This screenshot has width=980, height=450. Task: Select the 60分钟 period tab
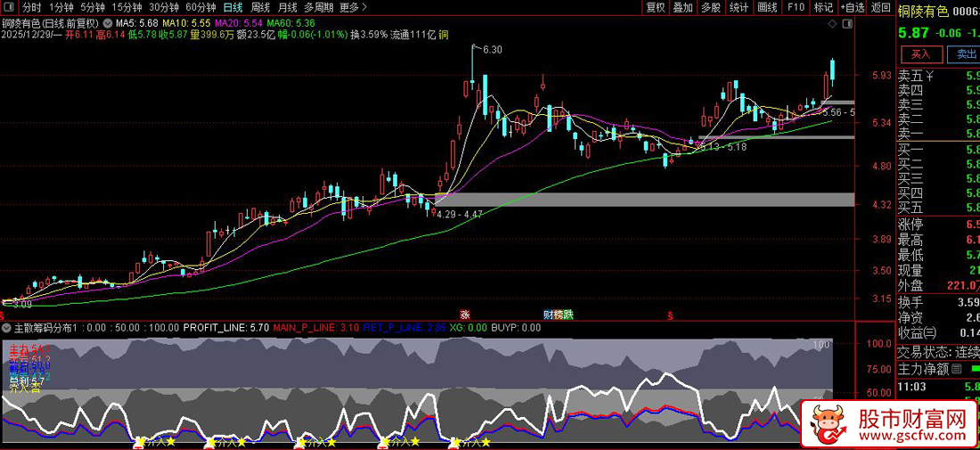[x=200, y=7]
